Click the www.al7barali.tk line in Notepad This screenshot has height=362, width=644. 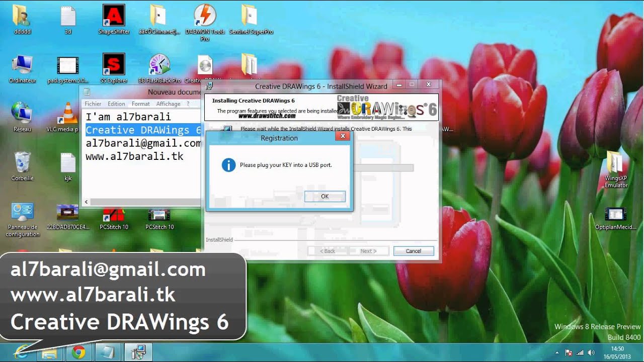click(x=134, y=156)
